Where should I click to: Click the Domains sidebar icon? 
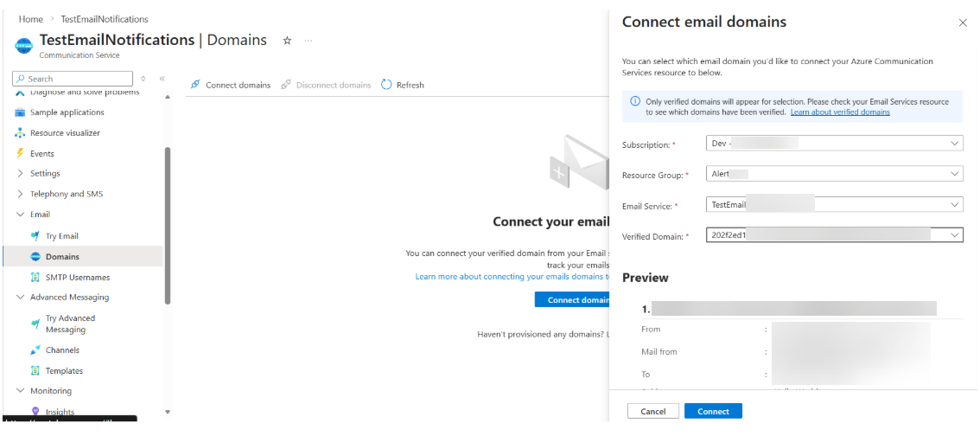tap(35, 257)
